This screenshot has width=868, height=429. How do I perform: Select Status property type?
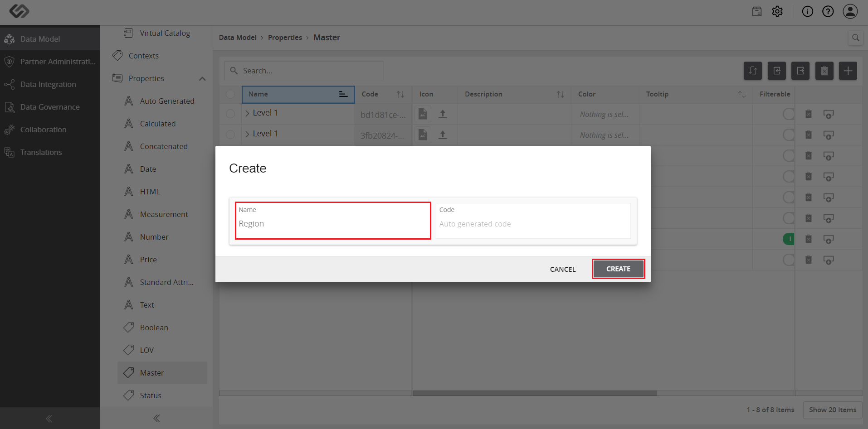tap(151, 395)
